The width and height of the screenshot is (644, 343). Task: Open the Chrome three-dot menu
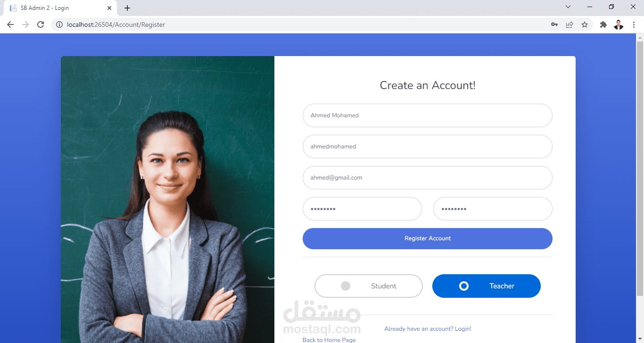tap(634, 24)
